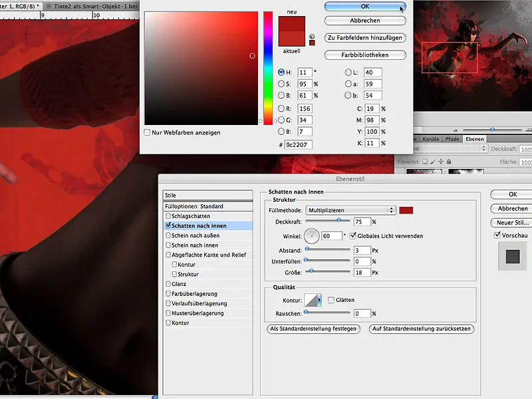Open layer blend mode dropdown in Ebenen panel
The image size is (532, 399).
450,148
